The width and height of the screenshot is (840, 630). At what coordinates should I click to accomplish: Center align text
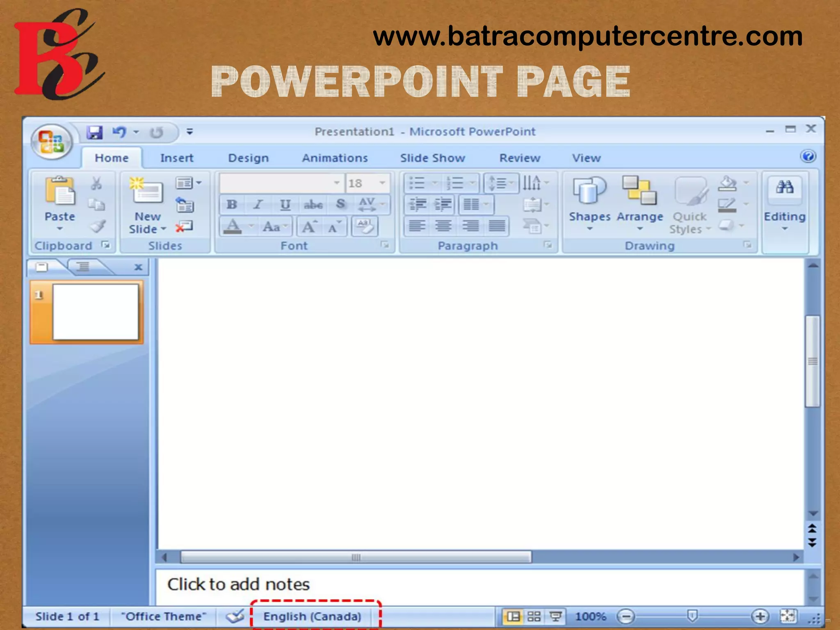point(443,226)
